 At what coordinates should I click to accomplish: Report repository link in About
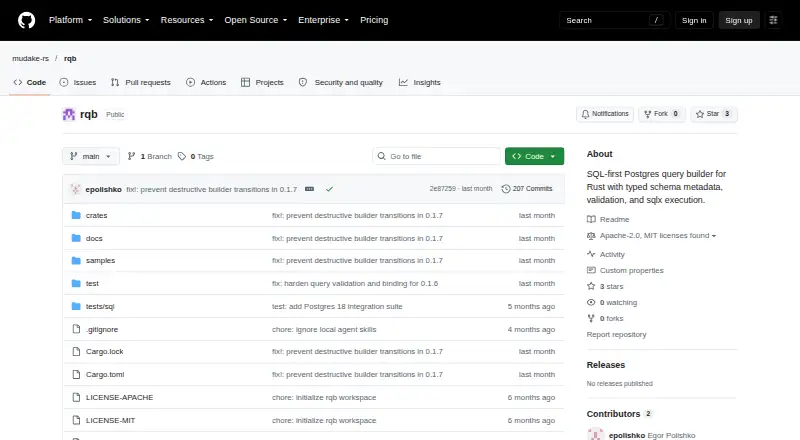pyautogui.click(x=616, y=335)
